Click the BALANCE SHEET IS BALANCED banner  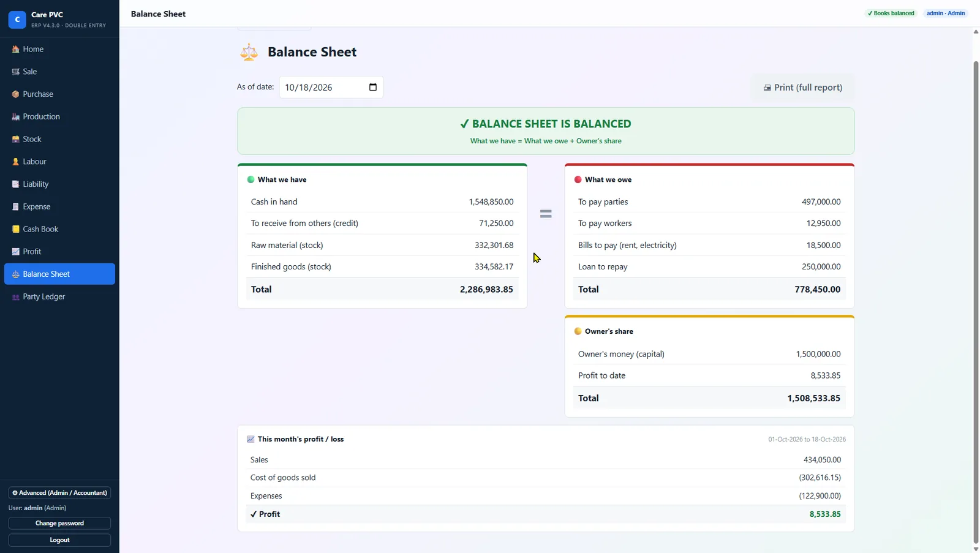click(546, 131)
